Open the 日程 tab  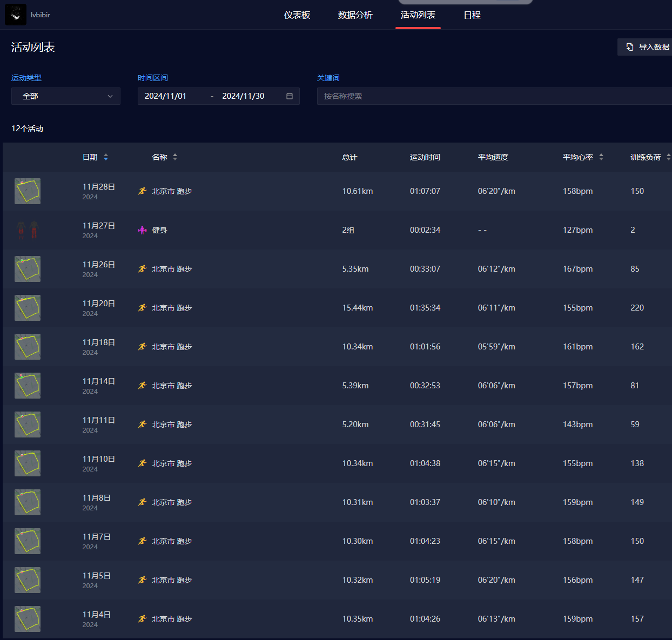472,15
